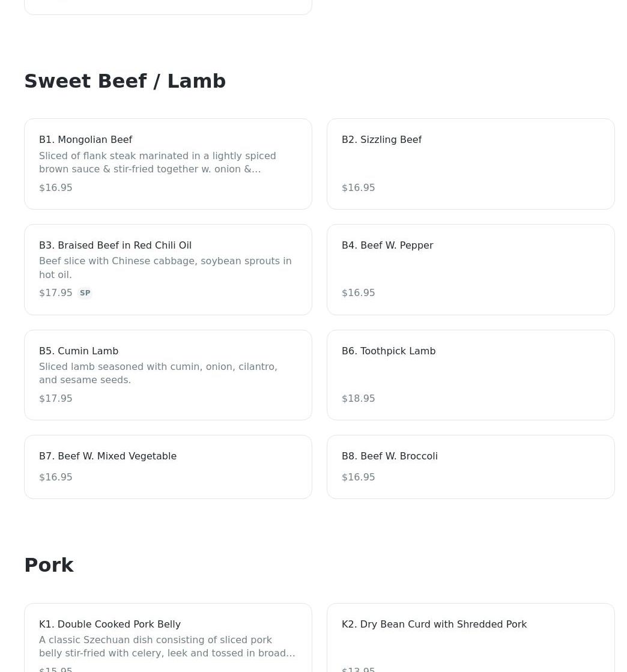Click the Mongolian Beef description text
The height and width of the screenshot is (672, 627).
pos(158,162)
